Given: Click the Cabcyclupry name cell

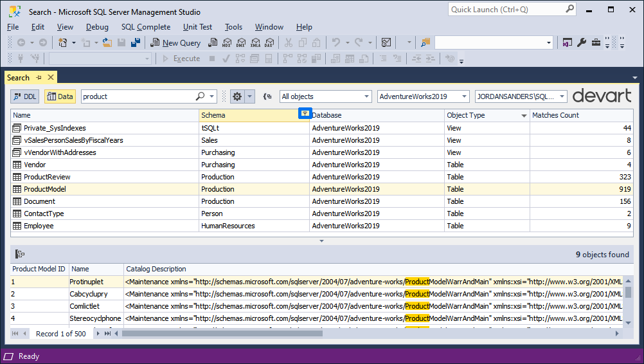Looking at the screenshot, I should pos(96,294).
